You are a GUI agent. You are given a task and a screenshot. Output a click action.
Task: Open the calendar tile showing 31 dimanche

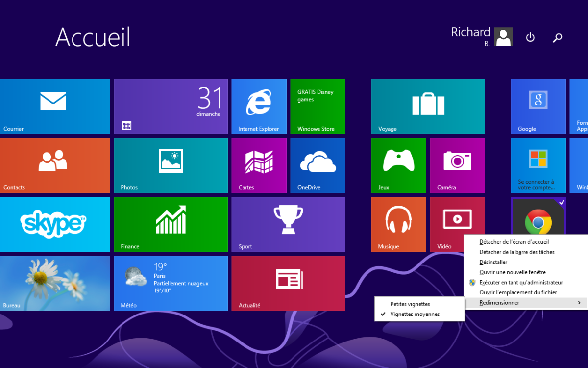(x=171, y=106)
